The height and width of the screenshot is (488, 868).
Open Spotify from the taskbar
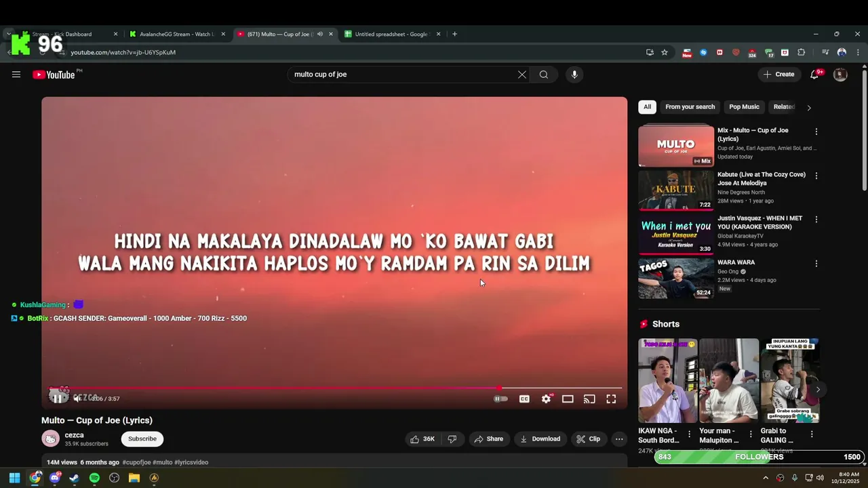pos(94,478)
